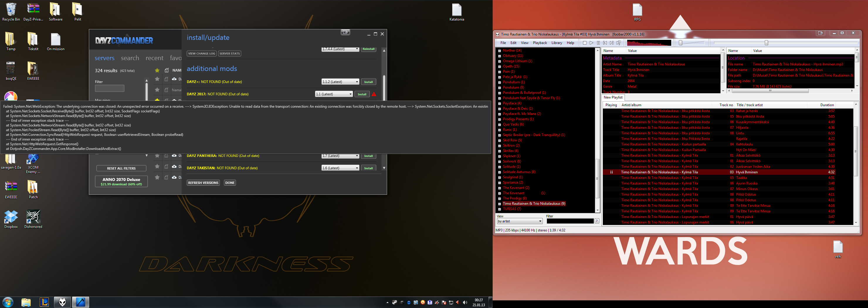Open the 'by artist' View dropdown
This screenshot has width=868, height=308.
pyautogui.click(x=520, y=221)
